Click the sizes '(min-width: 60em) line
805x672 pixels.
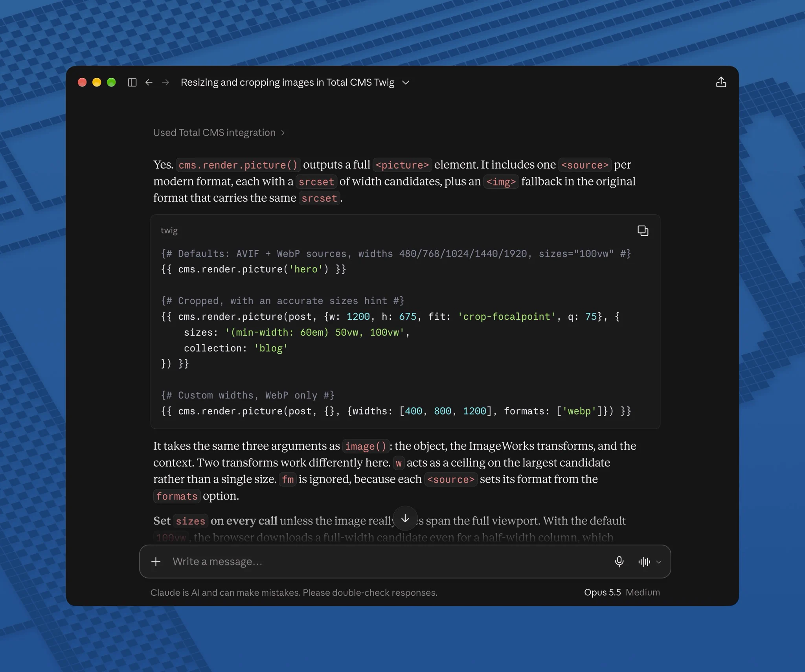pos(297,332)
